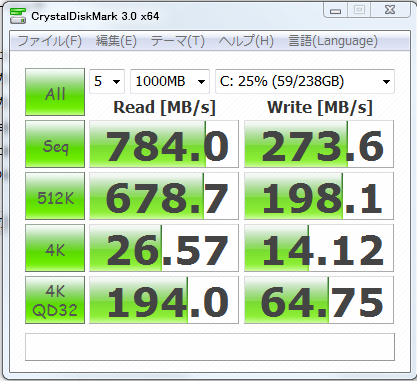Open the 言語(Language) menu
Image resolution: width=417 pixels, height=381 pixels.
pos(333,41)
